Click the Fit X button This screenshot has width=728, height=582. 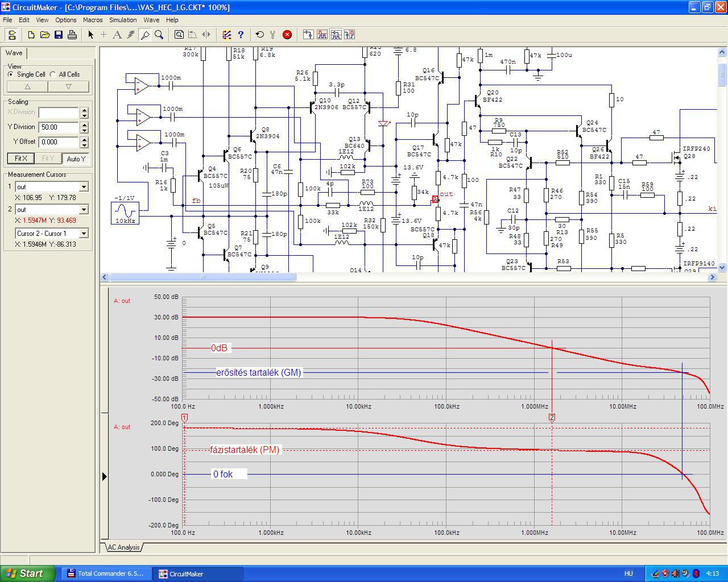click(x=20, y=159)
